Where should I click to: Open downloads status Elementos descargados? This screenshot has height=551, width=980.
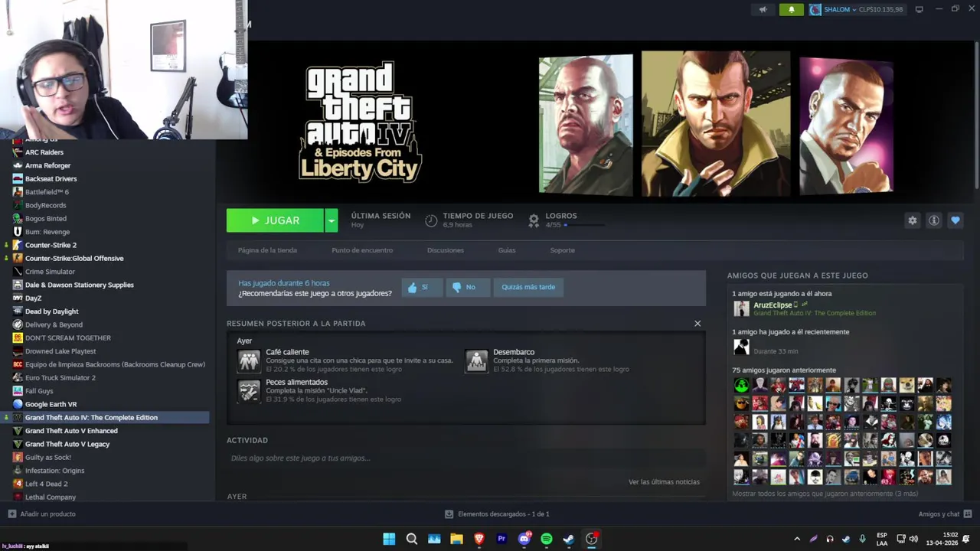pos(498,514)
